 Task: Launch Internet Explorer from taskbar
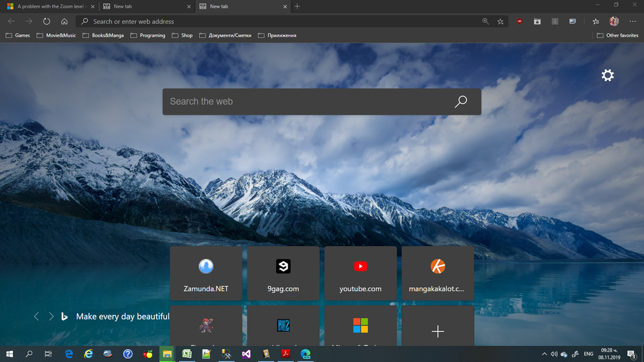point(88,354)
